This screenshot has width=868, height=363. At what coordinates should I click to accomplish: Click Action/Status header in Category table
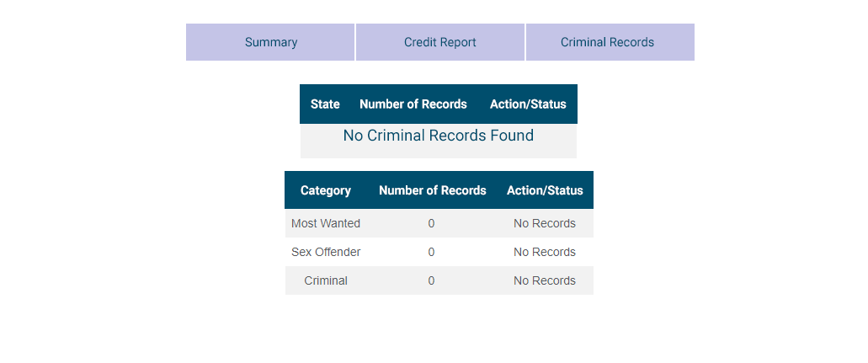tap(545, 190)
